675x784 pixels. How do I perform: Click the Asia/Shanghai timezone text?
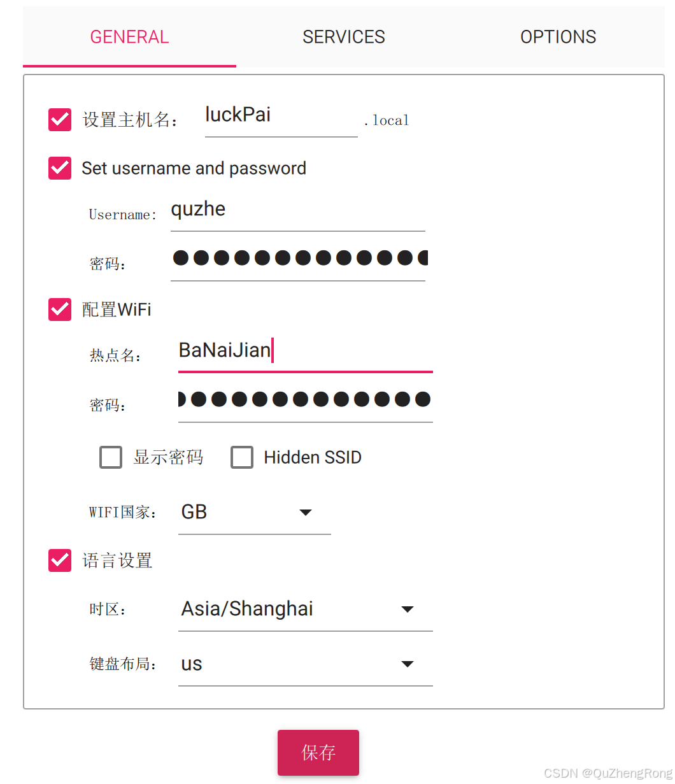tap(247, 609)
